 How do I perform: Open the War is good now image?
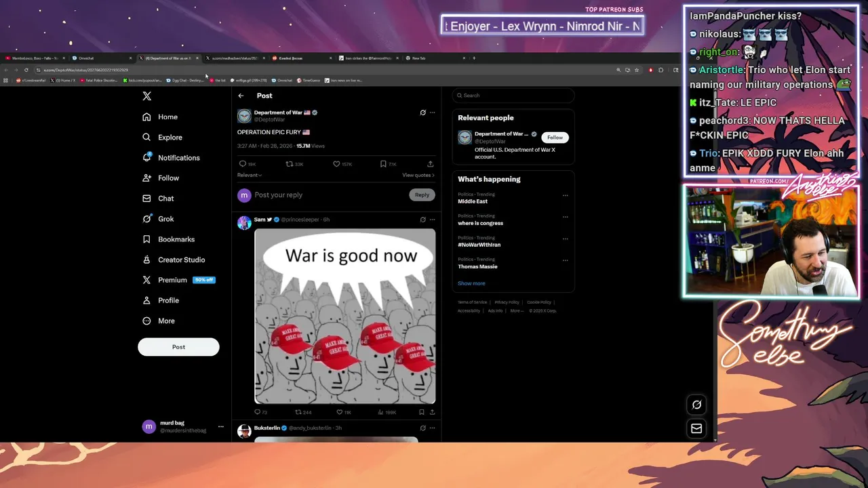pos(345,316)
